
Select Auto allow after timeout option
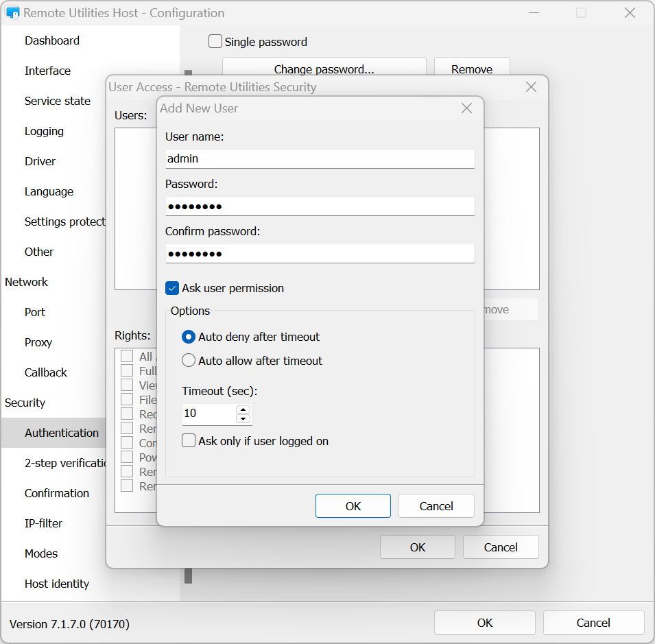pos(189,361)
